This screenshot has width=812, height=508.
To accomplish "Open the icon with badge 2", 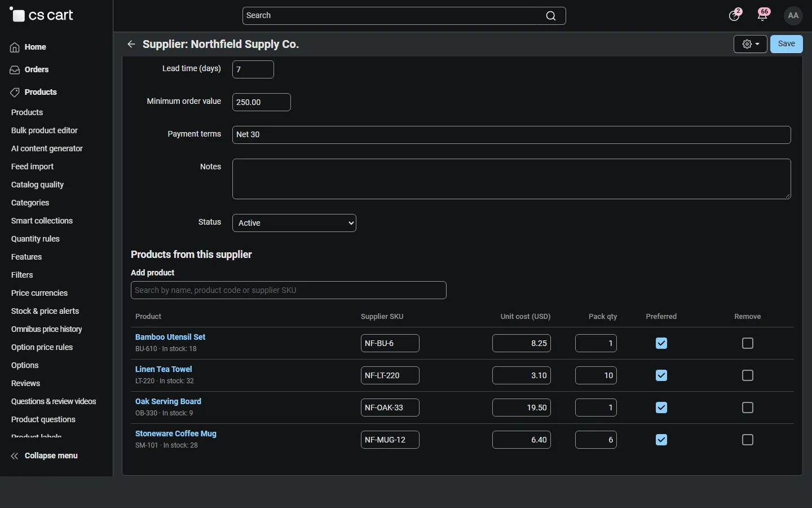I will pos(734,15).
